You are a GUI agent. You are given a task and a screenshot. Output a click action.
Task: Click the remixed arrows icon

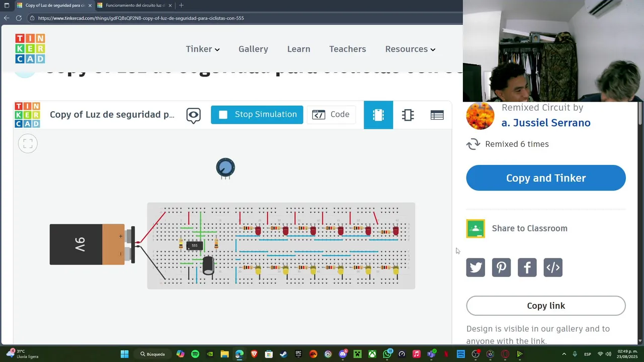point(473,144)
